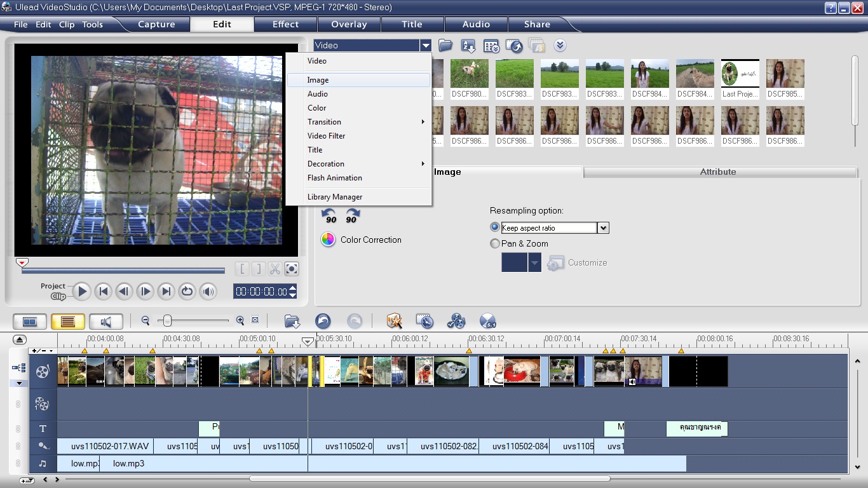
Task: Click the Smart Proxy Manager film-clock icon
Action: (x=424, y=321)
